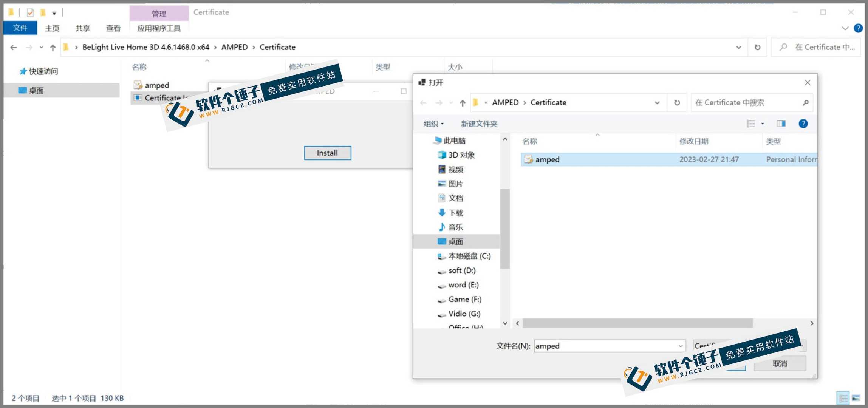Expand Explorer address bar history dropdown
The height and width of the screenshot is (408, 868).
click(x=738, y=48)
